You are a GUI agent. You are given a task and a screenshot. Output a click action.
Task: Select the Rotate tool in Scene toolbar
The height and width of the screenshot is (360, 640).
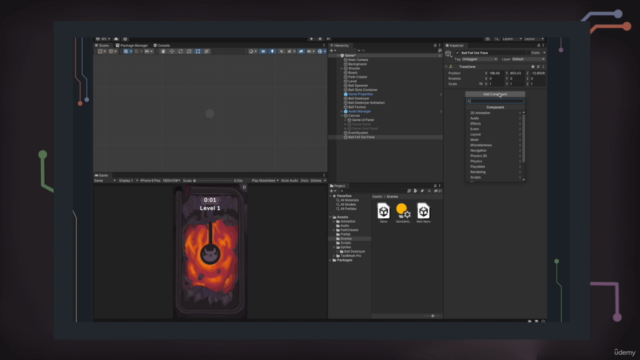[180, 51]
